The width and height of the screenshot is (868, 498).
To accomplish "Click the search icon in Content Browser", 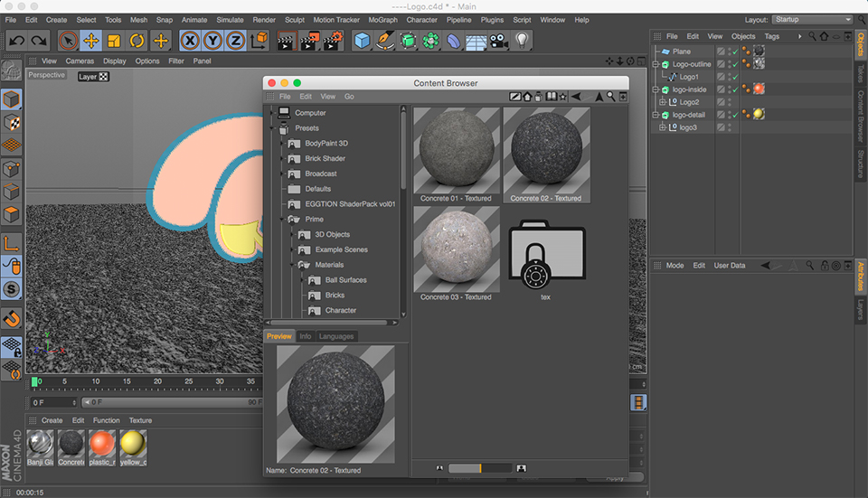I will (x=610, y=97).
